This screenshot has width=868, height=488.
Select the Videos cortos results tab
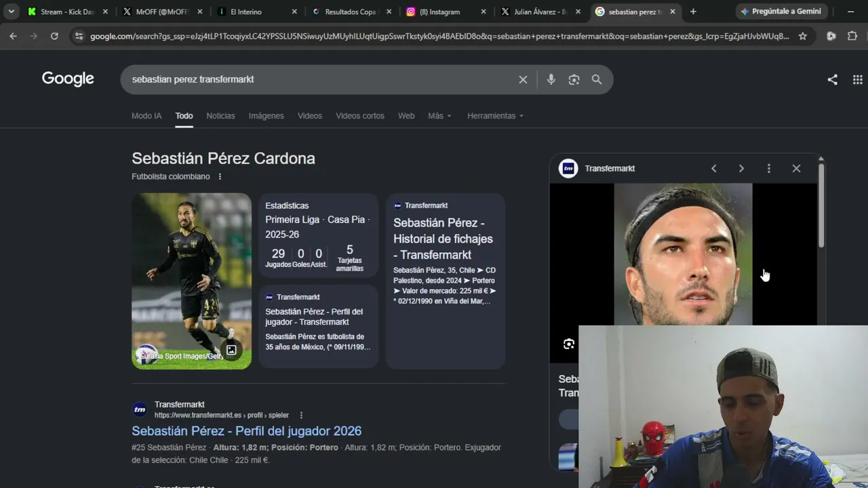click(x=360, y=116)
